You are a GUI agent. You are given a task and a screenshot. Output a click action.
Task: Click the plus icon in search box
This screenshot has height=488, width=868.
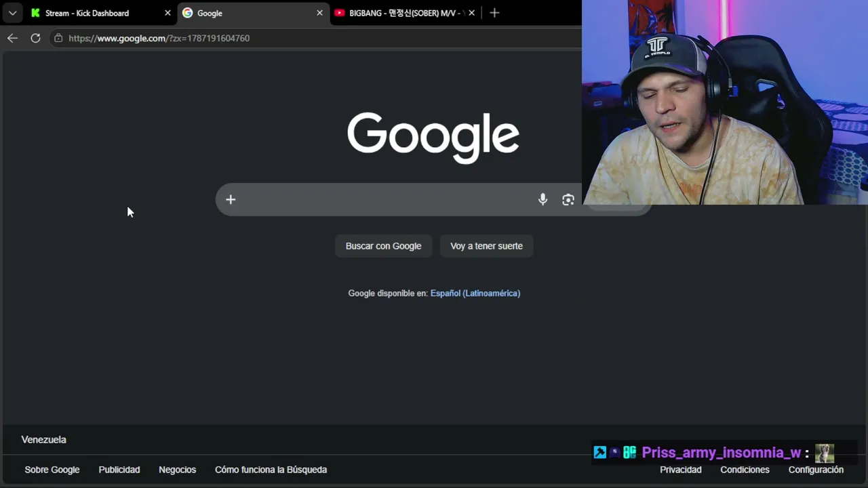point(231,199)
